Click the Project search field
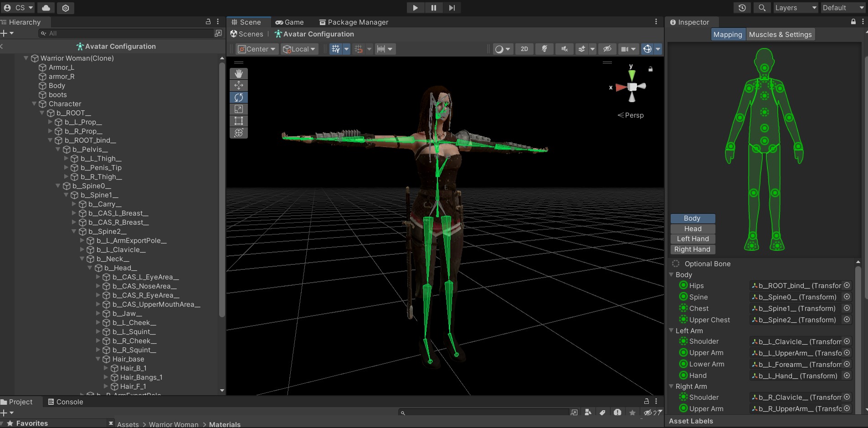This screenshot has width=868, height=428. (x=484, y=413)
